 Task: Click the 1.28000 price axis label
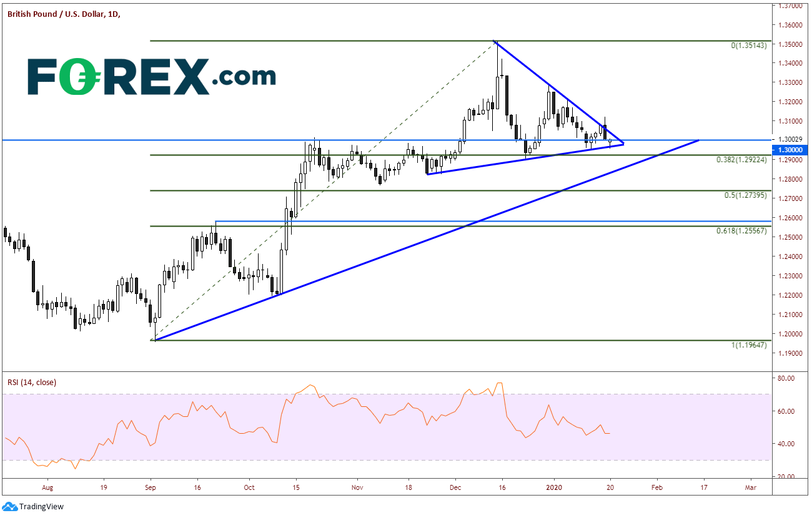tap(790, 179)
